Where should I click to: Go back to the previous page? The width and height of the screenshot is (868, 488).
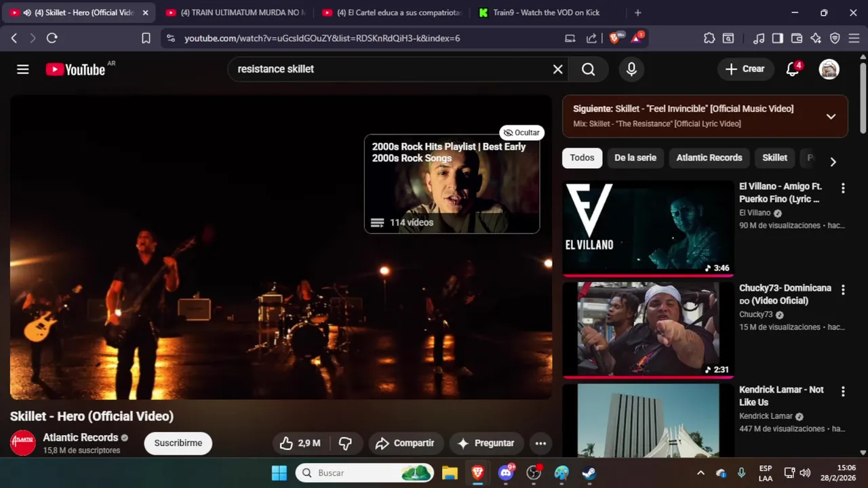tap(14, 39)
